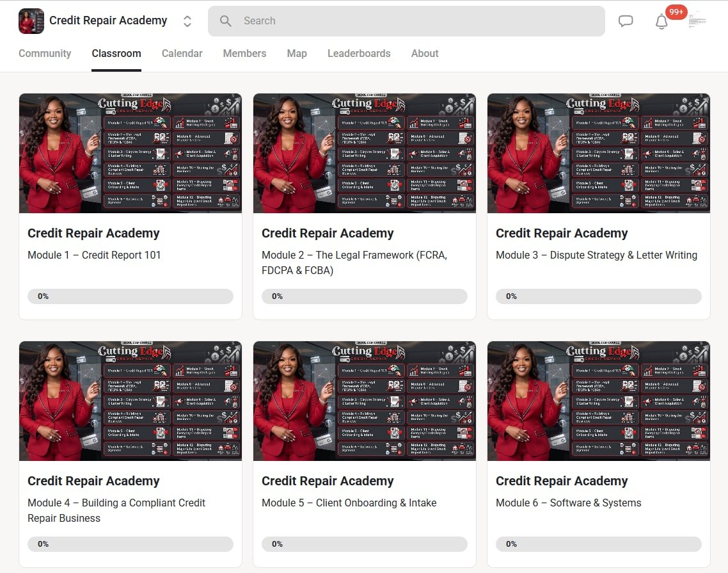Open the notifications bell icon
The height and width of the screenshot is (573, 728).
pos(661,21)
